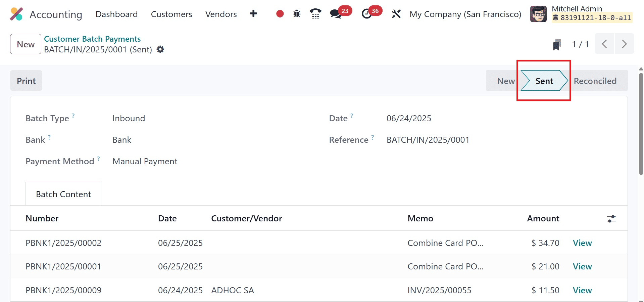
Task: Open the bug debug tools icon
Action: click(x=297, y=14)
